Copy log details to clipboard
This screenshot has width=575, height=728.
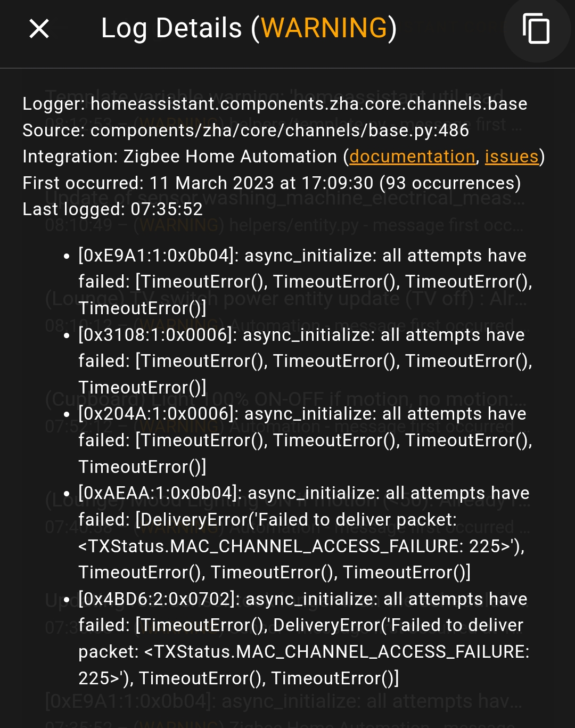tap(536, 29)
